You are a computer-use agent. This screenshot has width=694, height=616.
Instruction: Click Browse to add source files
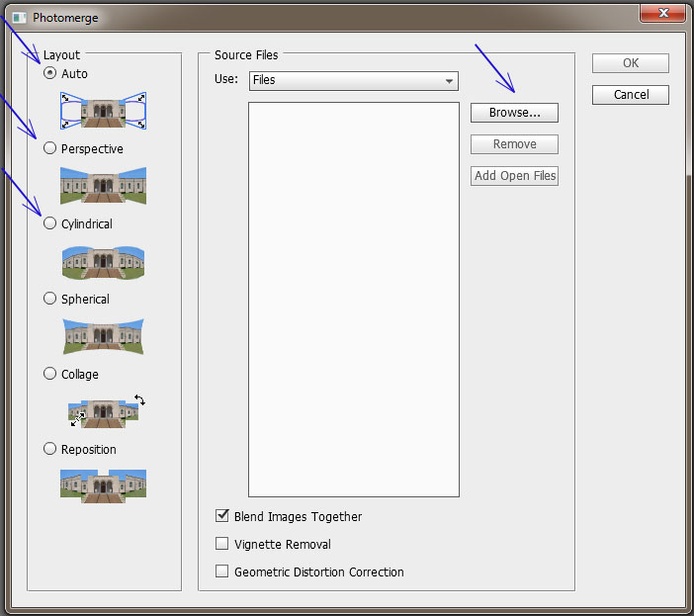(514, 113)
